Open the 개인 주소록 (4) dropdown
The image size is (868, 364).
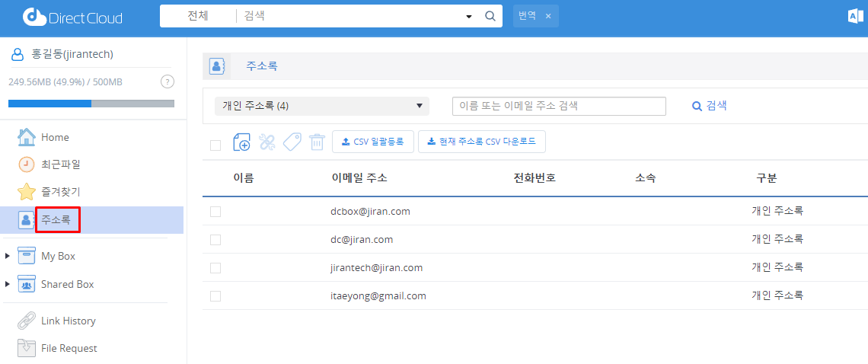[321, 106]
